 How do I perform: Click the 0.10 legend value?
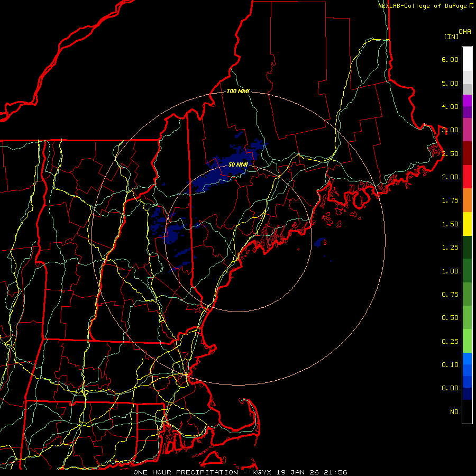450,365
